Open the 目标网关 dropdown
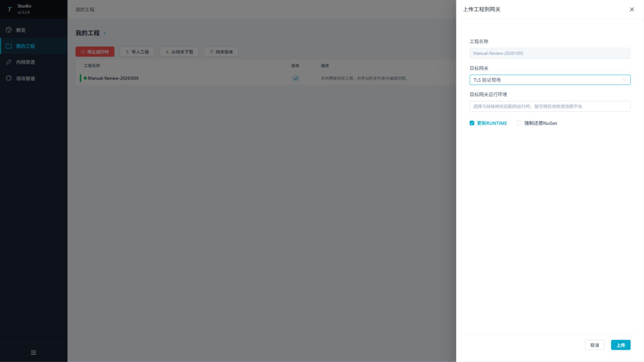This screenshot has height=362, width=644. coord(550,80)
